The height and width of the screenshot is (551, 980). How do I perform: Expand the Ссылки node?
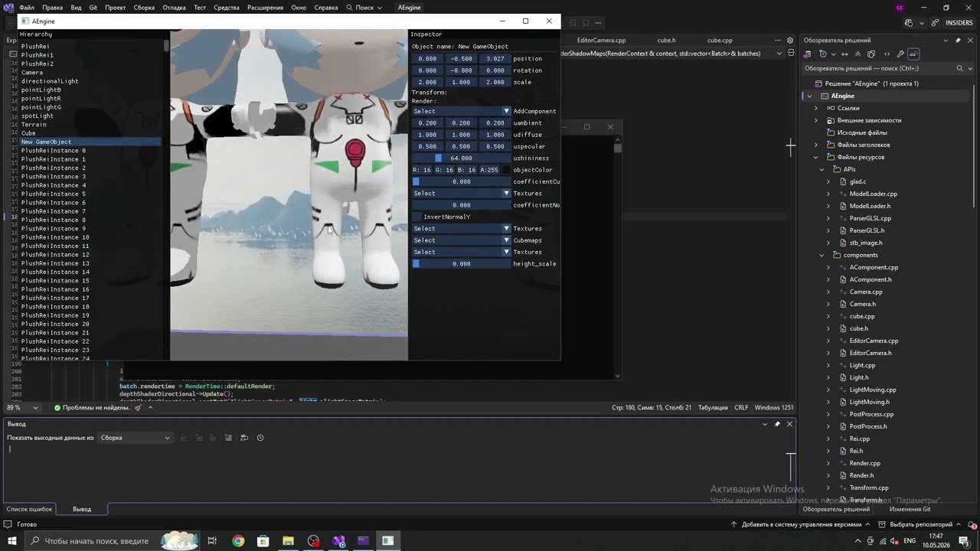(x=815, y=108)
